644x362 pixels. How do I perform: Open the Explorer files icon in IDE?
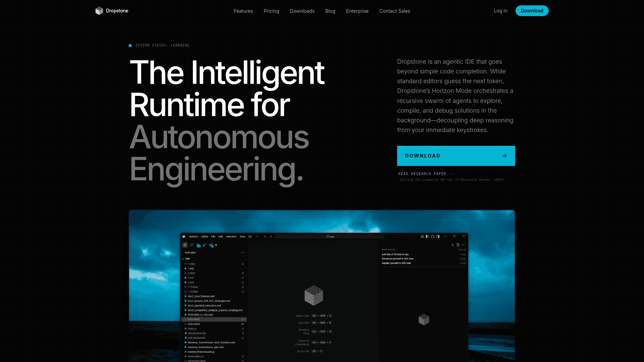tap(185, 245)
